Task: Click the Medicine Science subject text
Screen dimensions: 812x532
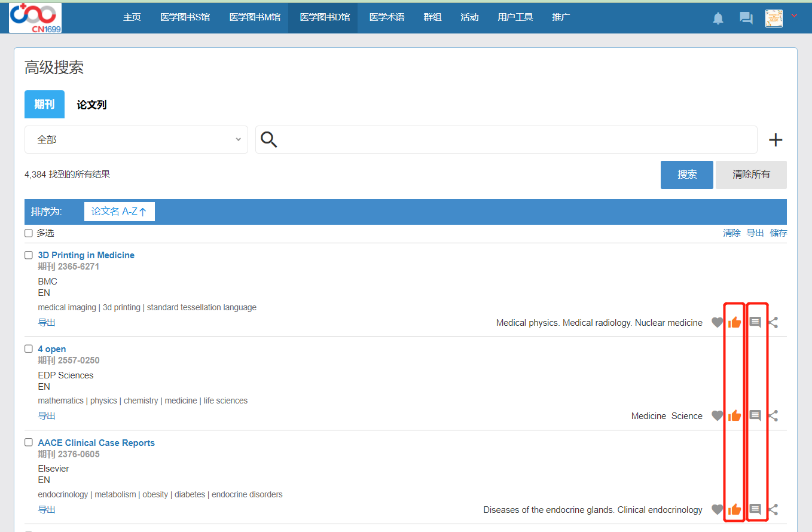Action: click(667, 416)
